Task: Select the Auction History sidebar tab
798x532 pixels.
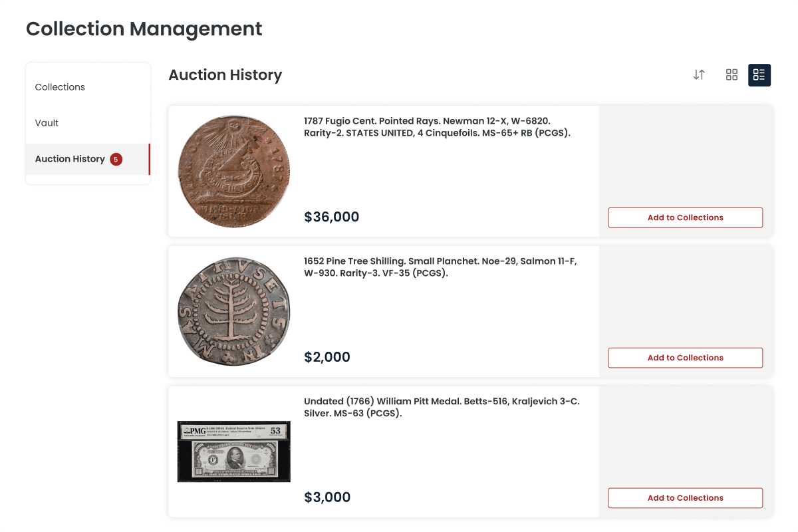Action: (70, 159)
